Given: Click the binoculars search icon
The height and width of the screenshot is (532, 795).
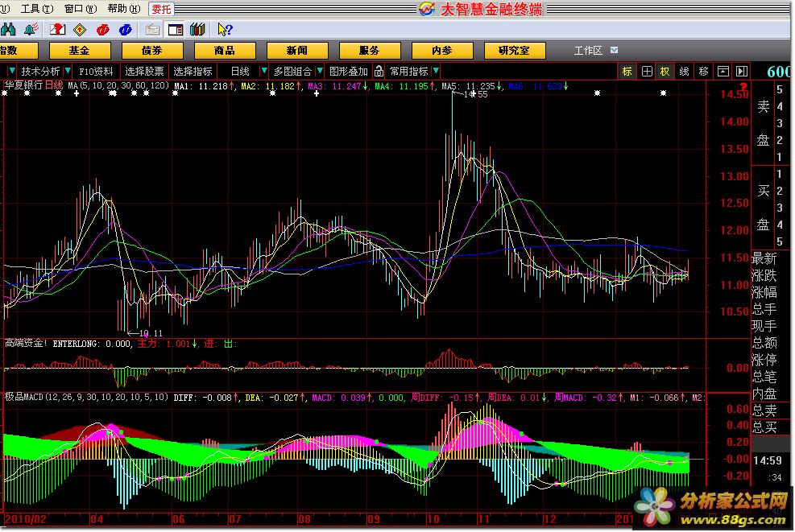Looking at the screenshot, I should (x=7, y=30).
